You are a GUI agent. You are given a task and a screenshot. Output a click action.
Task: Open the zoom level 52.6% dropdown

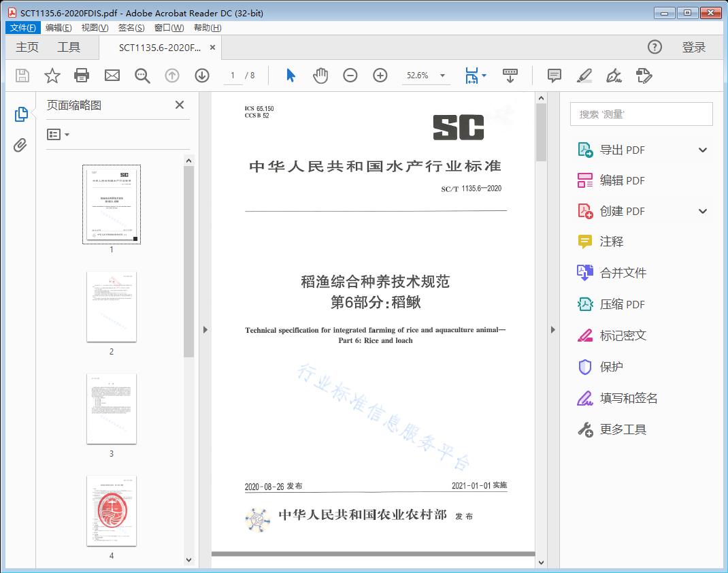(426, 76)
